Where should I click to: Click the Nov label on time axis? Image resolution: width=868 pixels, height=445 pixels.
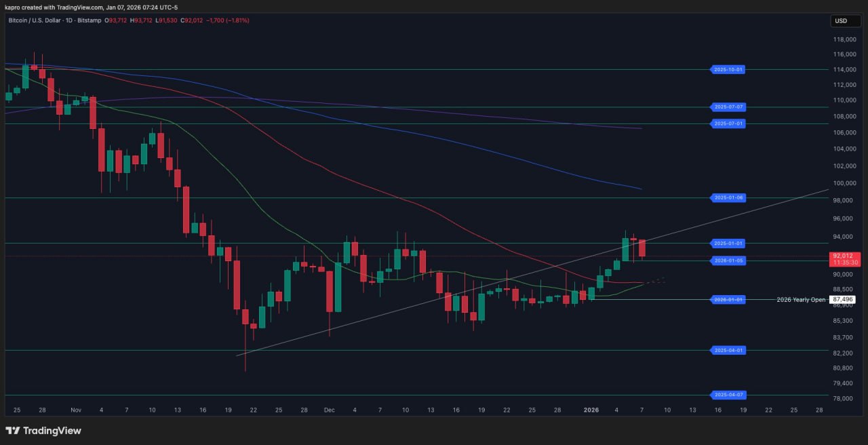[x=75, y=410]
